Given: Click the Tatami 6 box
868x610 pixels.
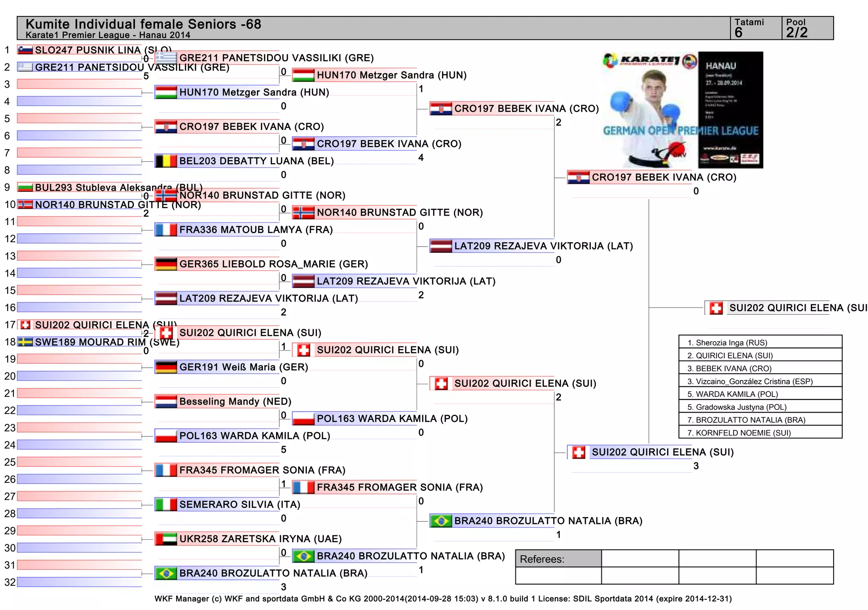Looking at the screenshot, I should (x=756, y=28).
